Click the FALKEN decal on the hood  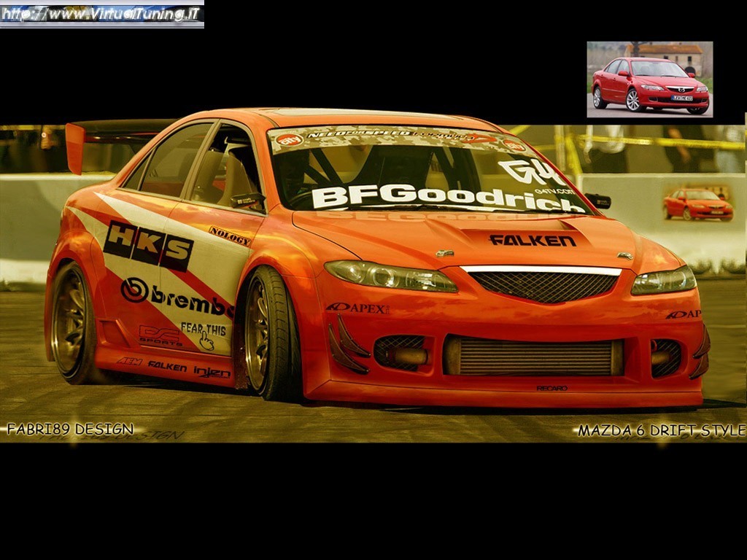(x=532, y=241)
